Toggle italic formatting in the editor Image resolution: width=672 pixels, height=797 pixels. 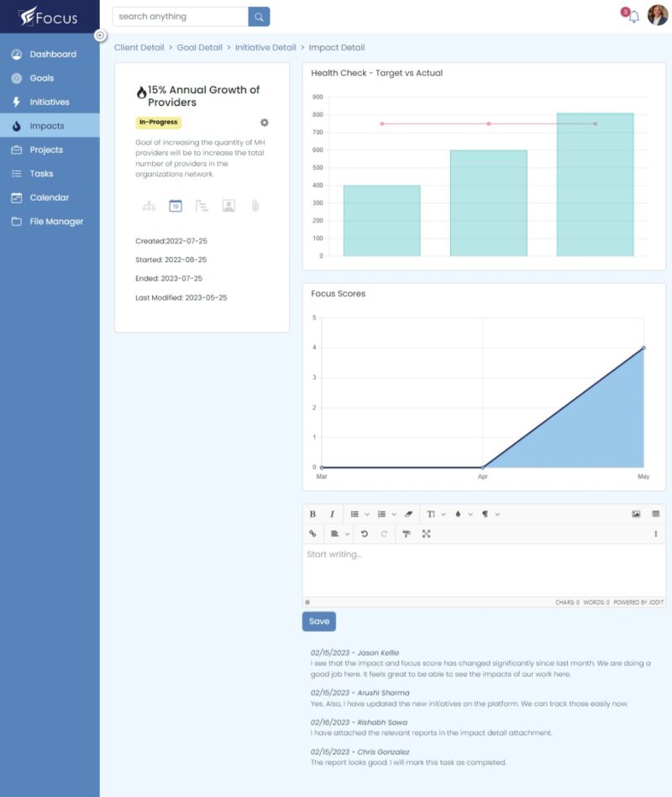(x=332, y=513)
